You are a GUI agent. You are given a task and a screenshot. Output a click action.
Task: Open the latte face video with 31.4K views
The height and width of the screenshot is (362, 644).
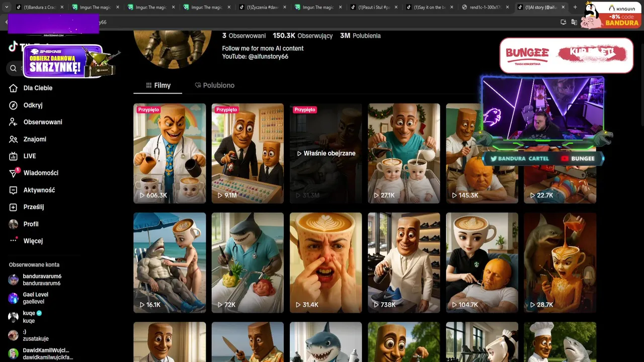point(326,262)
